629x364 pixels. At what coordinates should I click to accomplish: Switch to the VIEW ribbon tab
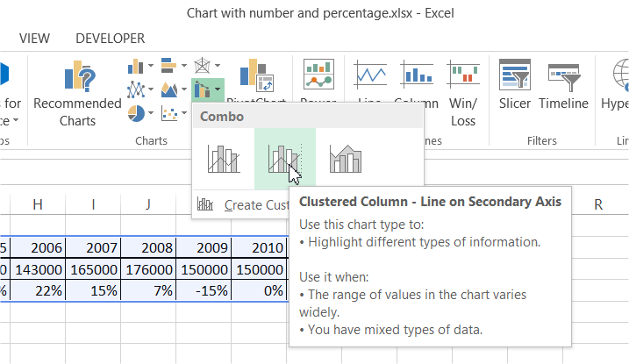(34, 39)
